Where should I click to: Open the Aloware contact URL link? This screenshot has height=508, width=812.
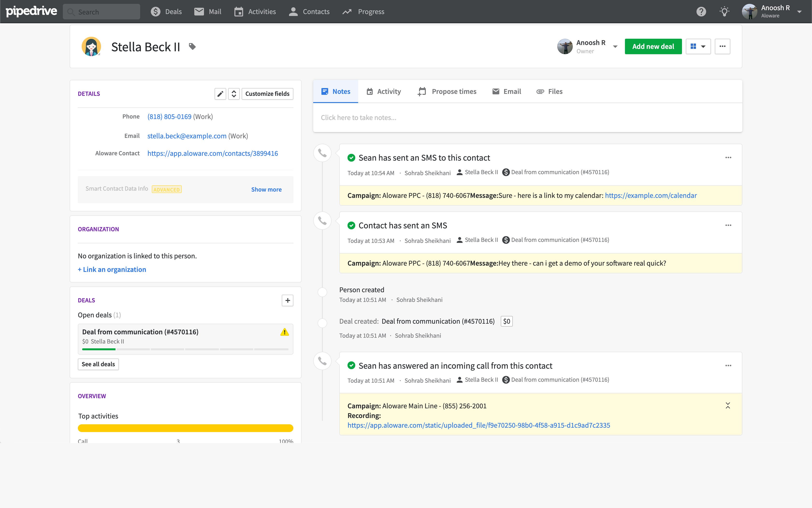point(213,153)
